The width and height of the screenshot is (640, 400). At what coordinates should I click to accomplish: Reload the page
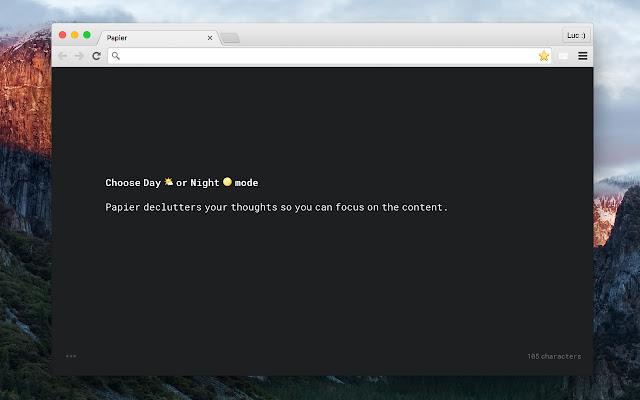click(x=97, y=56)
